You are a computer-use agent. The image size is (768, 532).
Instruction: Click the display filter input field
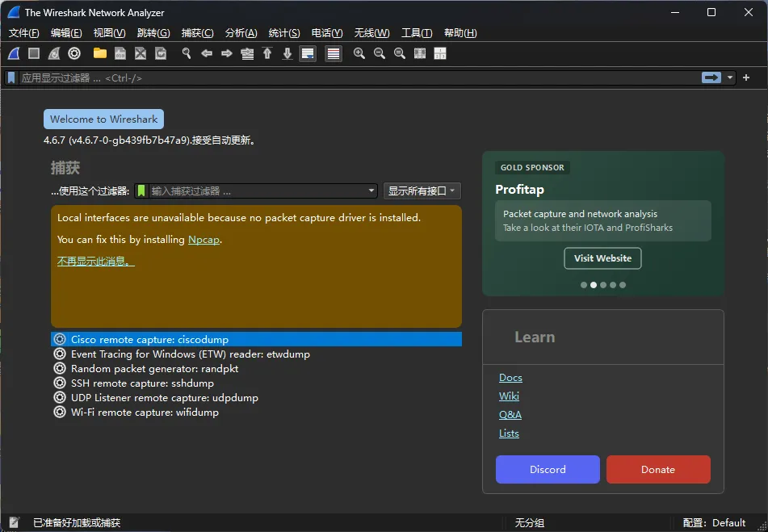pos(359,77)
